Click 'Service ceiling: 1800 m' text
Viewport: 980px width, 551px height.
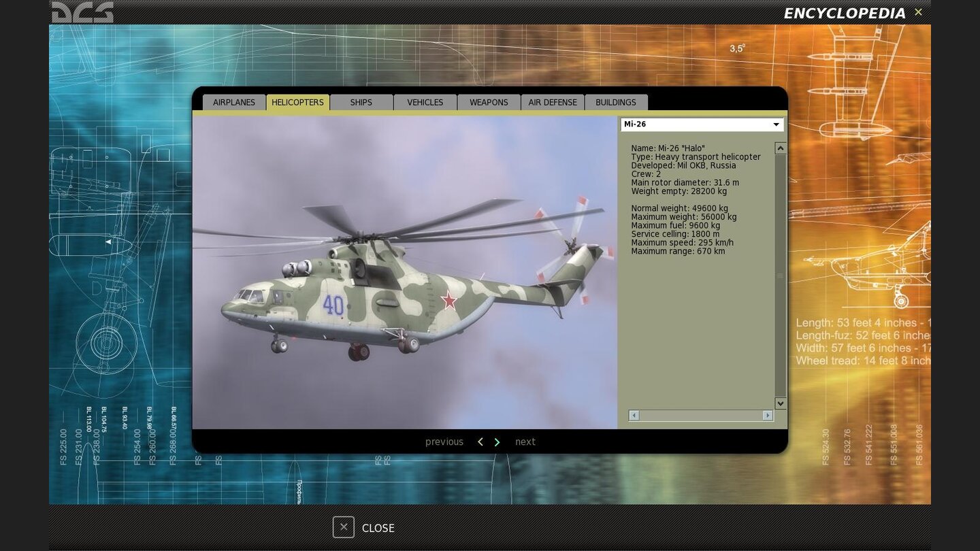click(675, 234)
